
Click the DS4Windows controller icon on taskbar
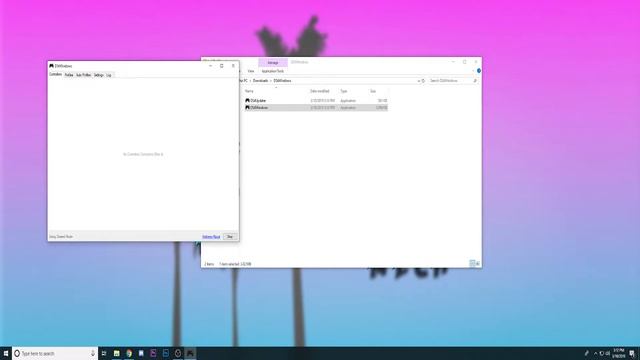[x=190, y=353]
